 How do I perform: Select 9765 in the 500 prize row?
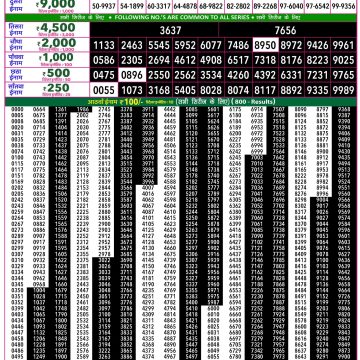point(343,75)
